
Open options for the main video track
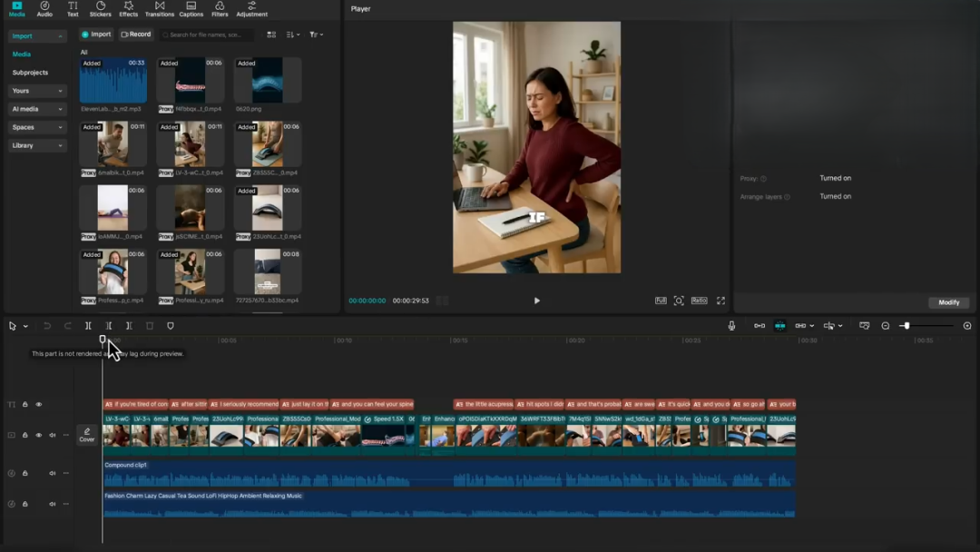[65, 435]
